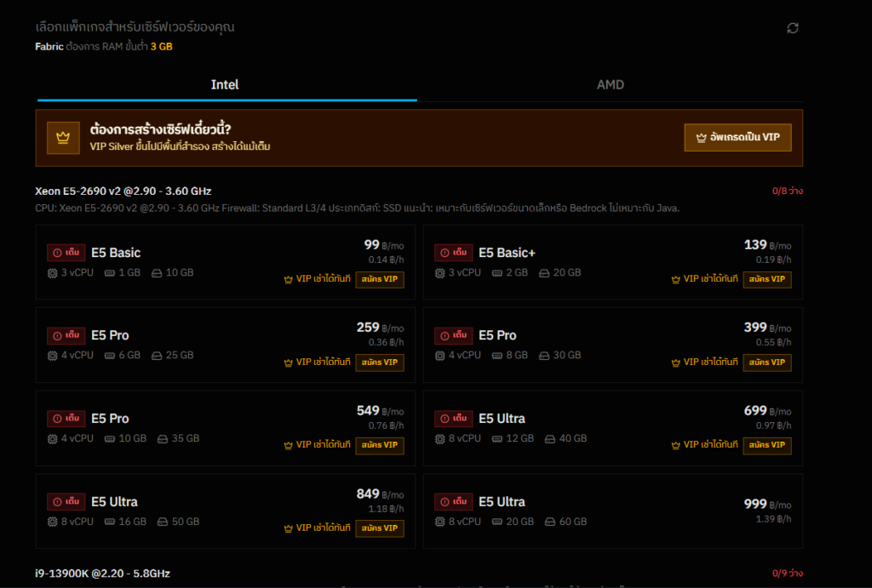Viewport: 872px width, 588px height.
Task: Click the "E5 Basic+" package name
Action: tap(507, 253)
